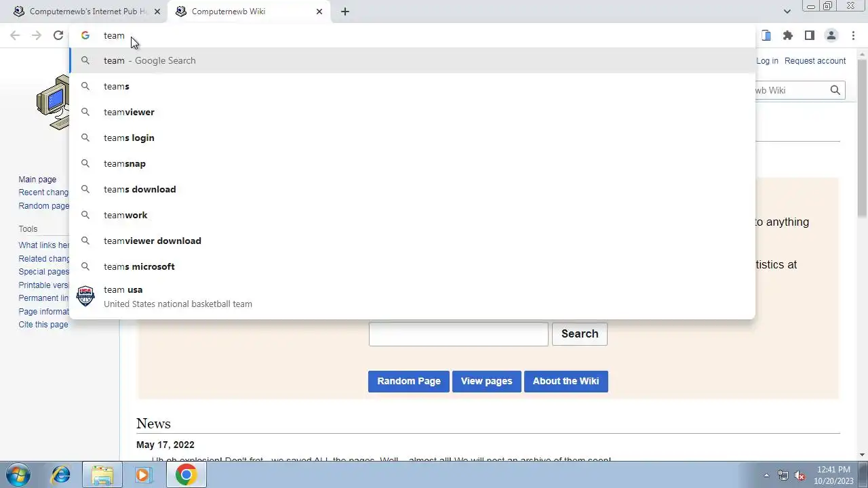868x488 pixels.
Task: Open Windows Explorer from the taskbar
Action: (102, 474)
